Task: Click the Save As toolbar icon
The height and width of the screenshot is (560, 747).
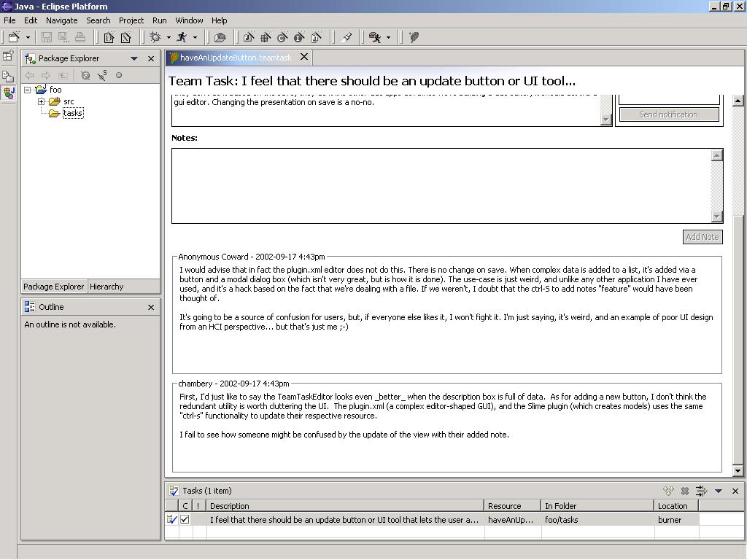Action: tap(63, 37)
